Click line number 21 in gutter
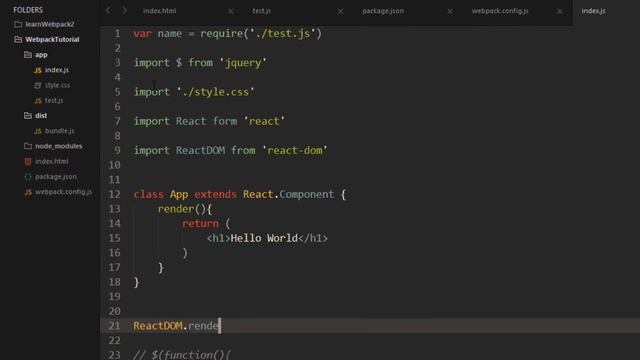The height and width of the screenshot is (360, 640). 114,326
